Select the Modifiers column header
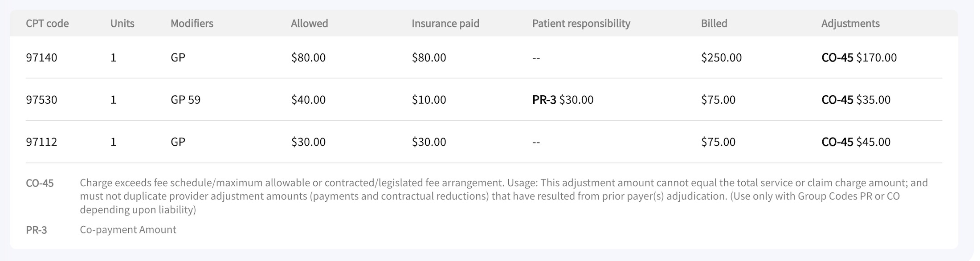980x261 pixels. pyautogui.click(x=192, y=23)
